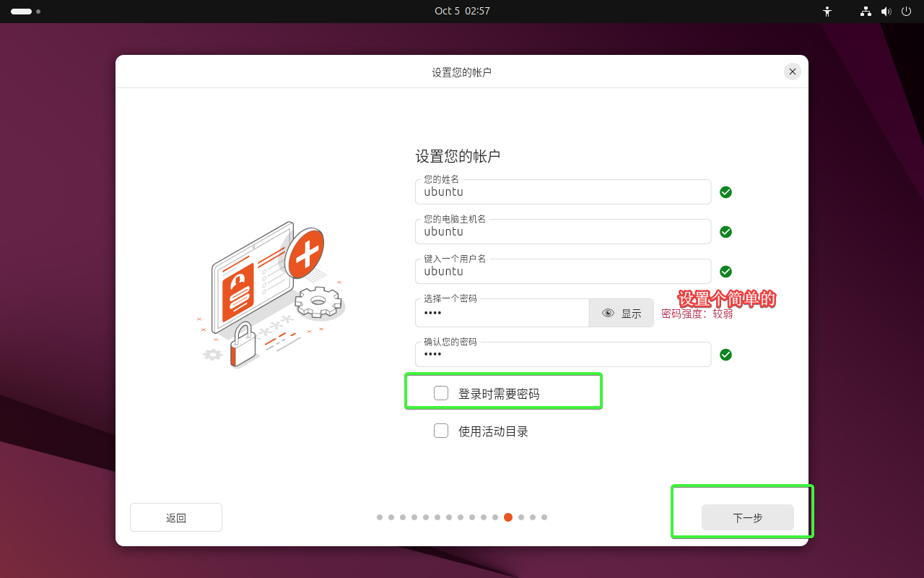924x578 pixels.
Task: Click the wired network status icon
Action: (866, 12)
